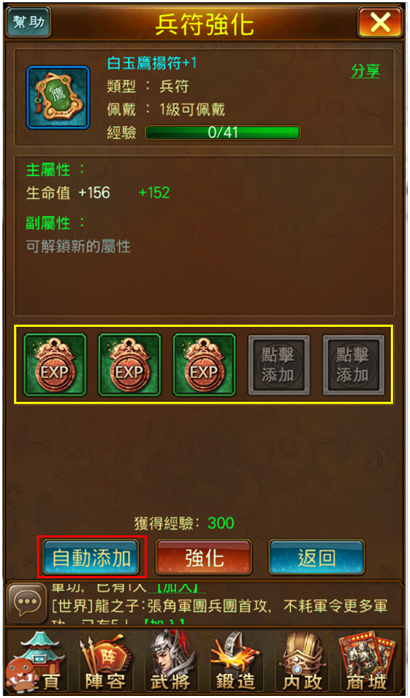The width and height of the screenshot is (410, 698).
Task: Return to the home page icon
Action: (x=37, y=663)
